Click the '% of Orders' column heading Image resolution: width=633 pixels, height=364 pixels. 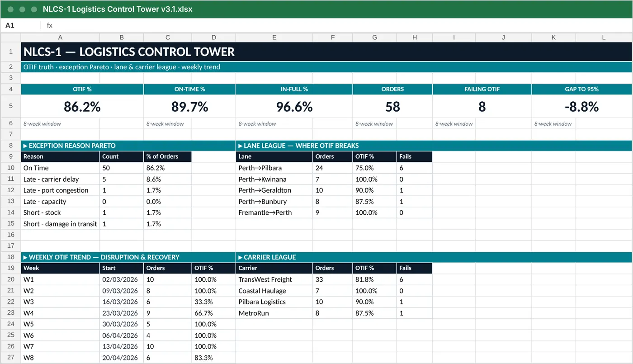168,156
